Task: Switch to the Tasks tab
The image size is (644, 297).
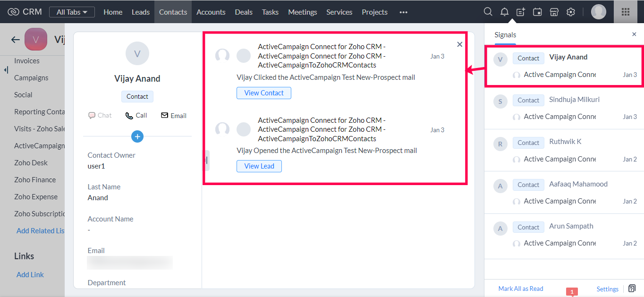Action: tap(270, 12)
